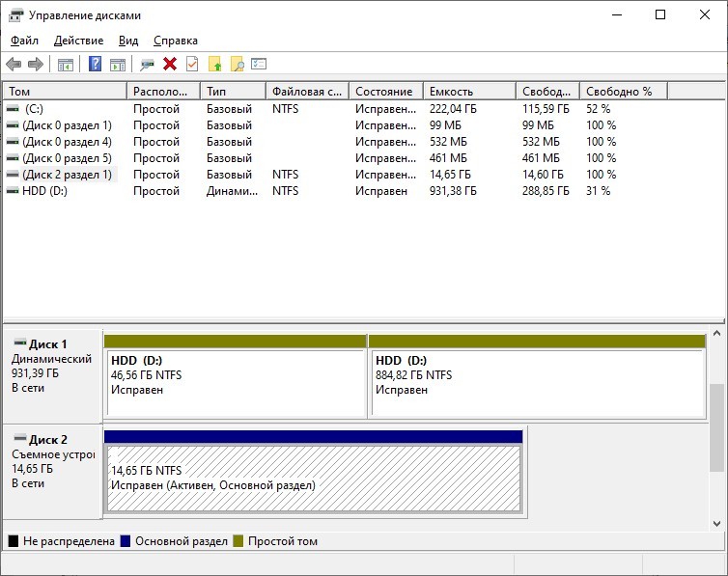Image resolution: width=728 pixels, height=576 pixels.
Task: Sort by the Файловая с... column header
Action: pyautogui.click(x=308, y=92)
